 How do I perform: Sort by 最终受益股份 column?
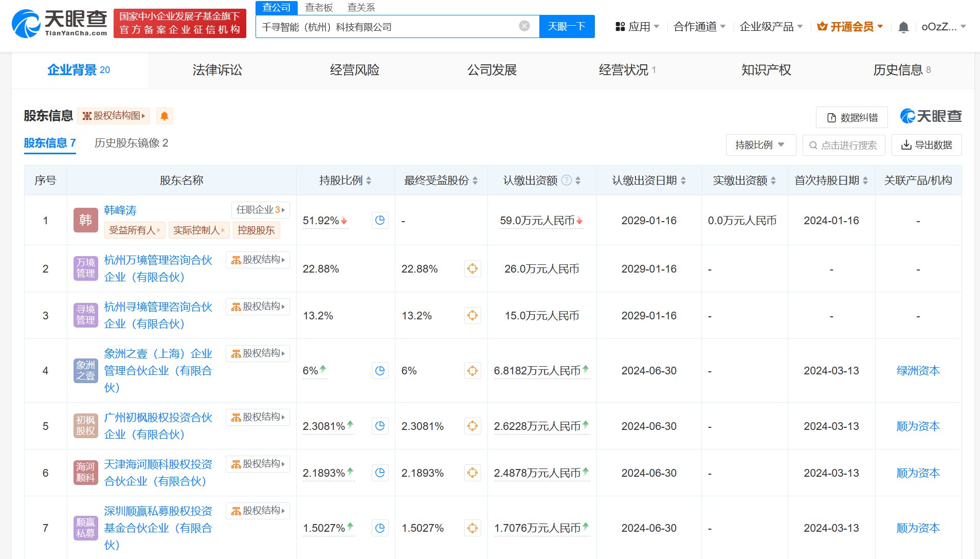475,181
